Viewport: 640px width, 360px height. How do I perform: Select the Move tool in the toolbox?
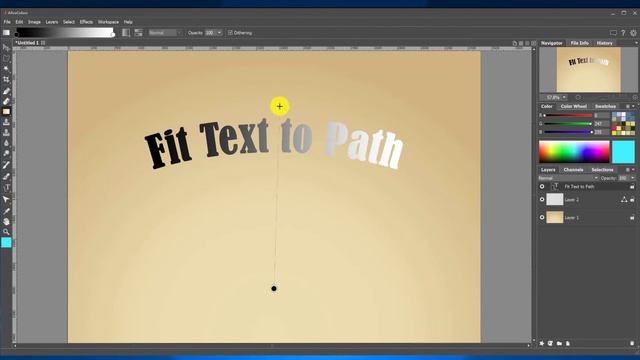(x=6, y=48)
